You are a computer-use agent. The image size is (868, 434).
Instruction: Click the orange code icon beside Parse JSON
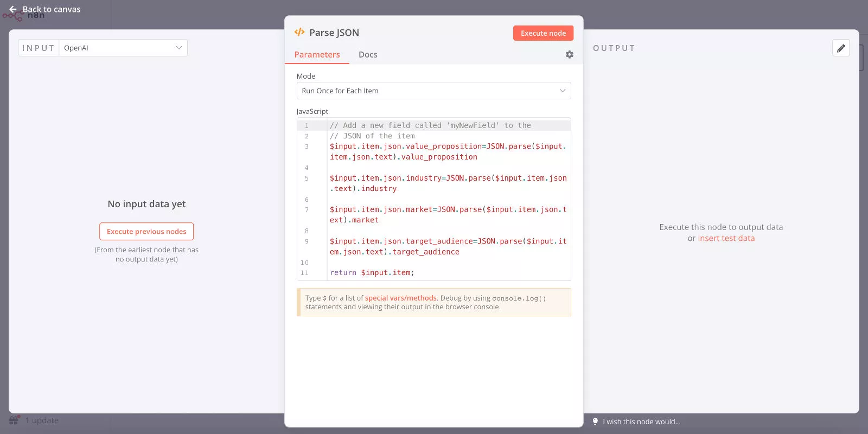(x=299, y=33)
